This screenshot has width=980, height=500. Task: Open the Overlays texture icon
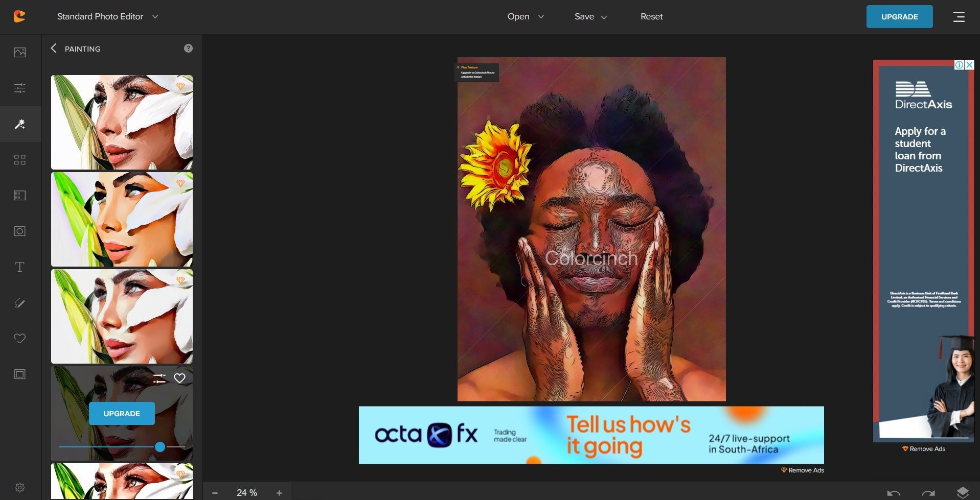(x=20, y=196)
